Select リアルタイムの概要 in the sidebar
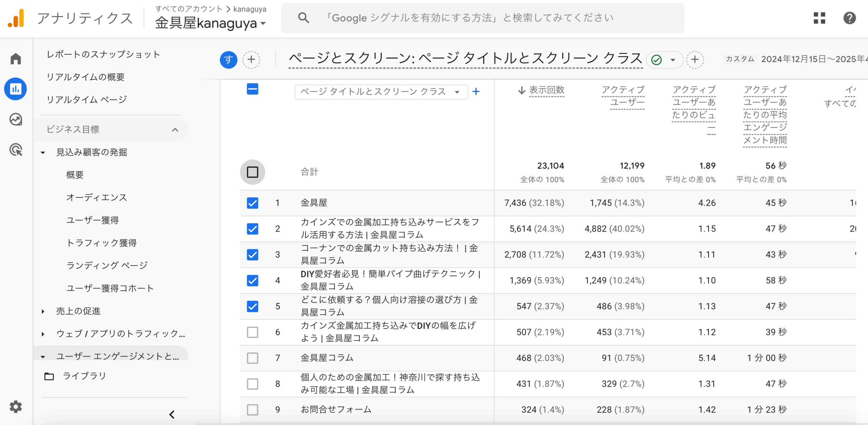The width and height of the screenshot is (868, 425). pyautogui.click(x=86, y=77)
